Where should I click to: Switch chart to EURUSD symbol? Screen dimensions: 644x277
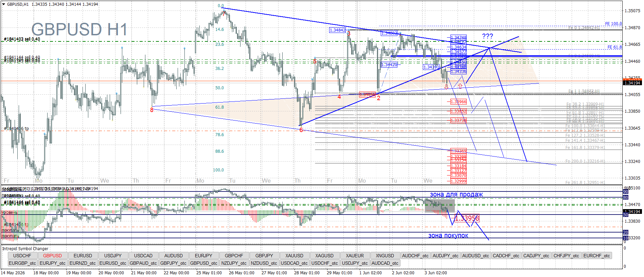coord(83,256)
